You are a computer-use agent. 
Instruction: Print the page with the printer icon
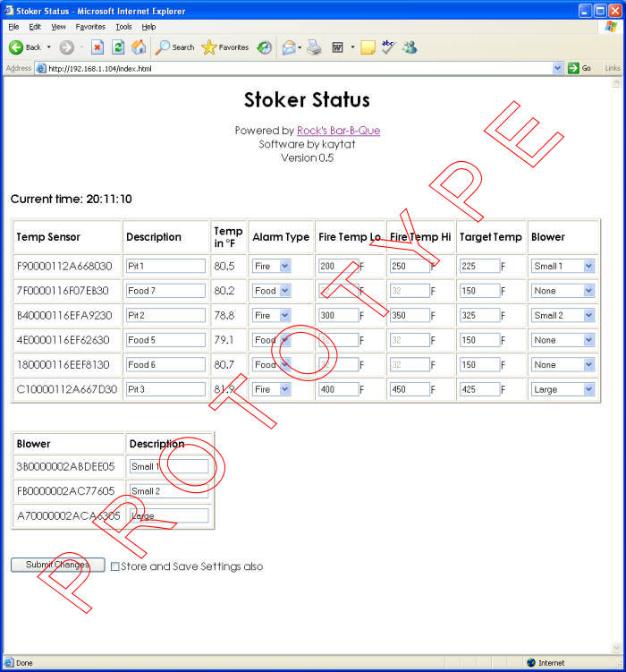pyautogui.click(x=314, y=47)
